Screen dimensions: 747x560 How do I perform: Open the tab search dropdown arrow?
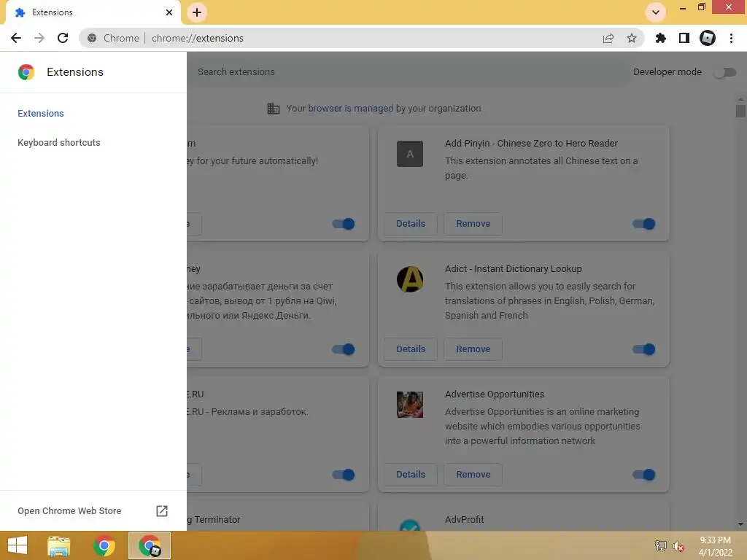(x=656, y=12)
